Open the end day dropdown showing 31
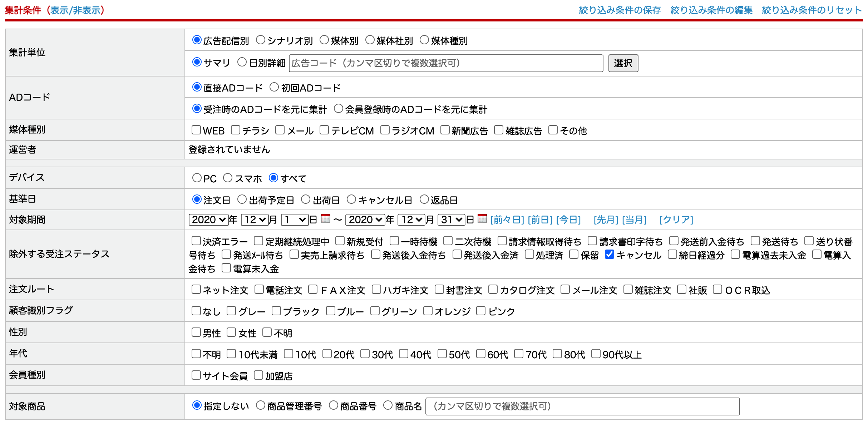Screen dimensions: 868x424 (451, 220)
